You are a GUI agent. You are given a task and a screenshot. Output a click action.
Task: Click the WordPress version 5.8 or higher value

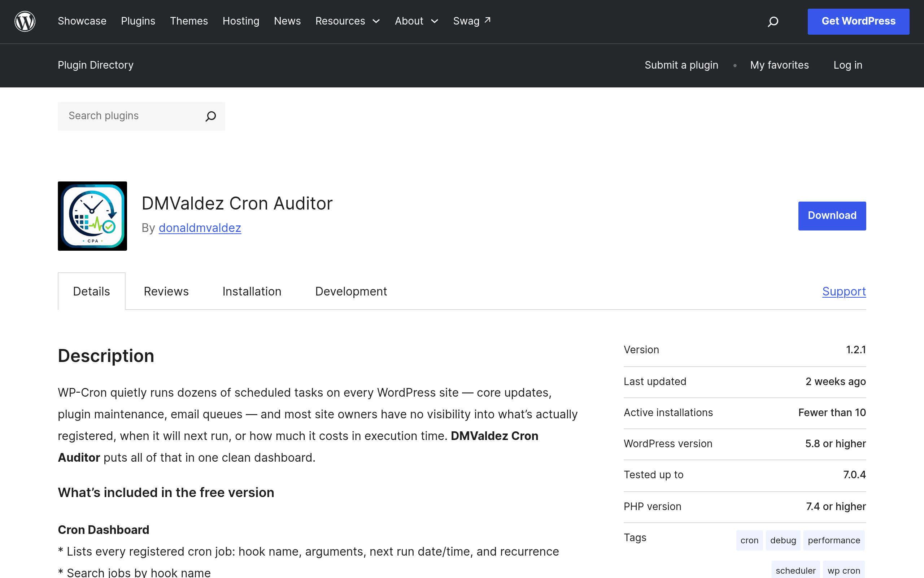836,444
